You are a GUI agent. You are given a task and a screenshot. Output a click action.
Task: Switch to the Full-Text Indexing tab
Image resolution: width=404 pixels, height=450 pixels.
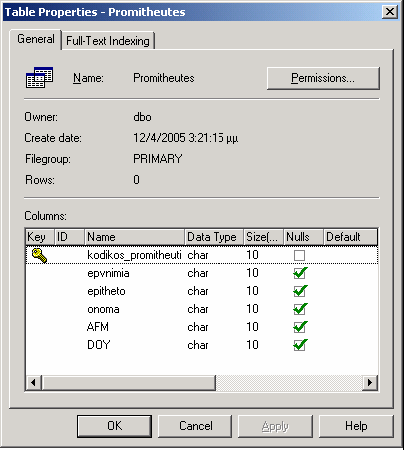(108, 41)
